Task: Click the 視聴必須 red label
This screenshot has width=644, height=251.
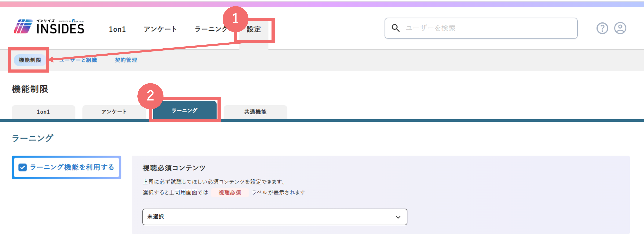Action: point(230,192)
